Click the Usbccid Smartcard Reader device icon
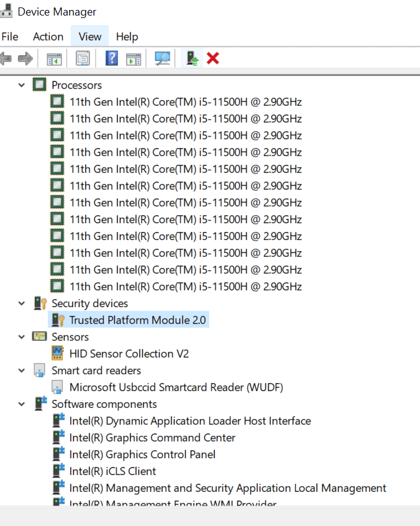 click(x=57, y=387)
